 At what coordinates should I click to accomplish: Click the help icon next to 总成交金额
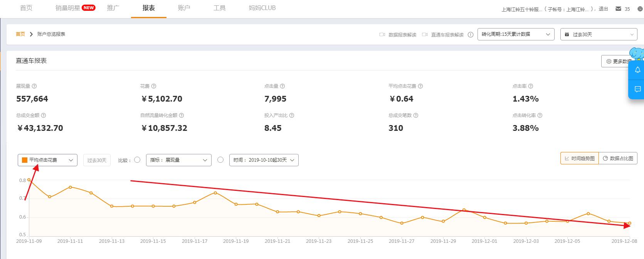(x=44, y=115)
